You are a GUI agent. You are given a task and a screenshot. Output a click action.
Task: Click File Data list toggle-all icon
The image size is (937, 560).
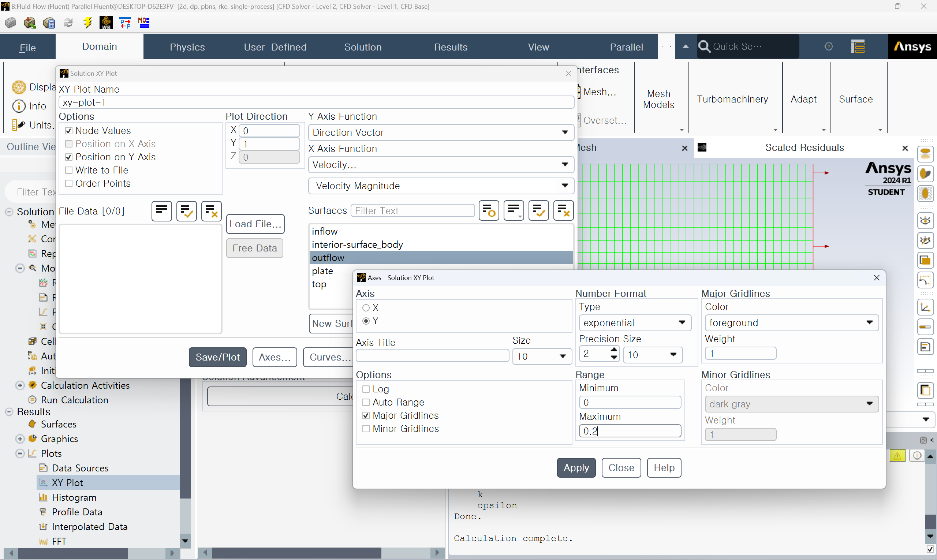(x=161, y=211)
